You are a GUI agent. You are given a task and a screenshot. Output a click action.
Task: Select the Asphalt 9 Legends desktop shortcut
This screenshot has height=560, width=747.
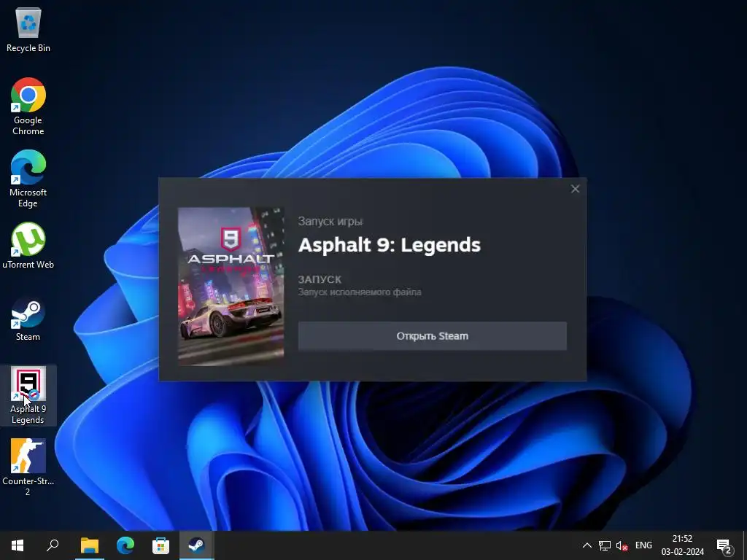coord(28,394)
